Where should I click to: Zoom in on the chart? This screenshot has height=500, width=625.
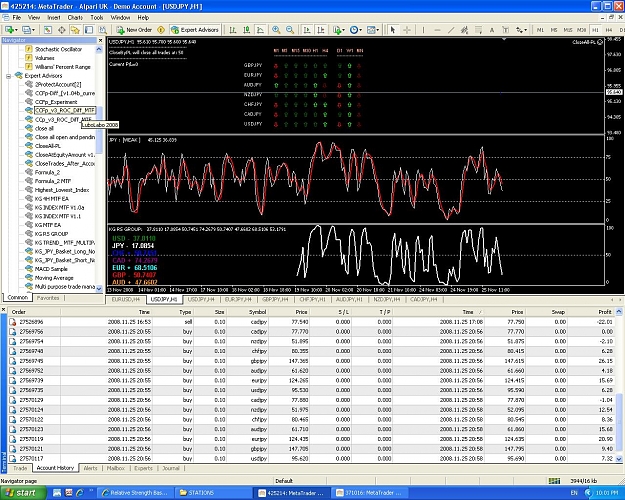coord(276,30)
